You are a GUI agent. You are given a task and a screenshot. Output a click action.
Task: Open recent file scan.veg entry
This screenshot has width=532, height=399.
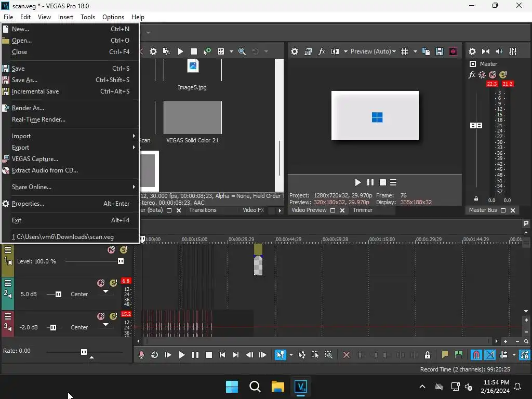click(x=70, y=237)
